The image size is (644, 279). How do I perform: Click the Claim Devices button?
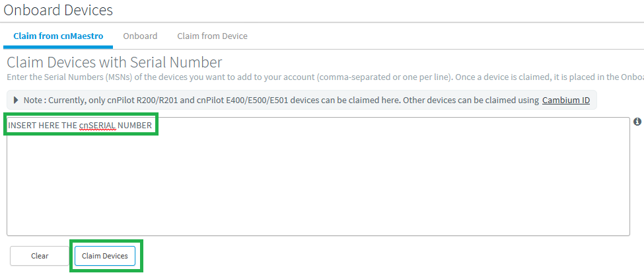[x=105, y=256]
